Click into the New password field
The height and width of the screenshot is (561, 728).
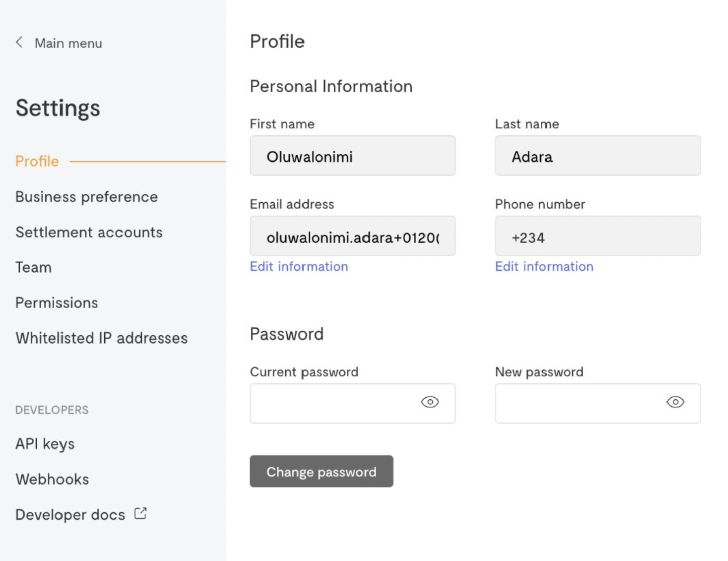[x=577, y=403]
